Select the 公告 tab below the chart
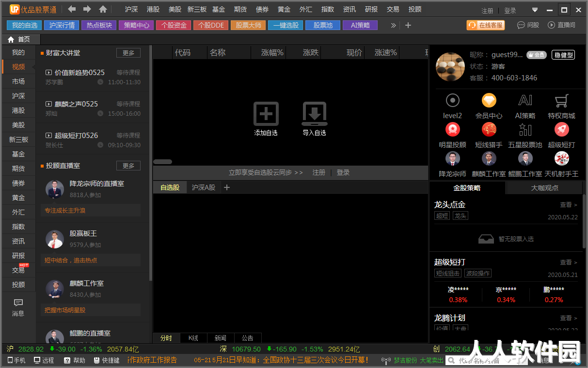The width and height of the screenshot is (588, 368). 247,338
